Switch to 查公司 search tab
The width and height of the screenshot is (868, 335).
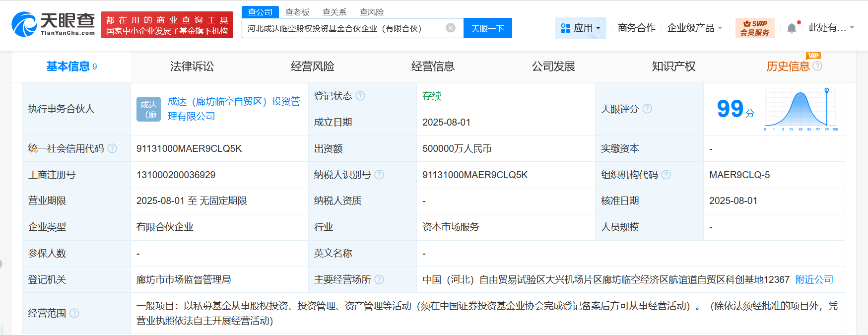[x=260, y=12]
